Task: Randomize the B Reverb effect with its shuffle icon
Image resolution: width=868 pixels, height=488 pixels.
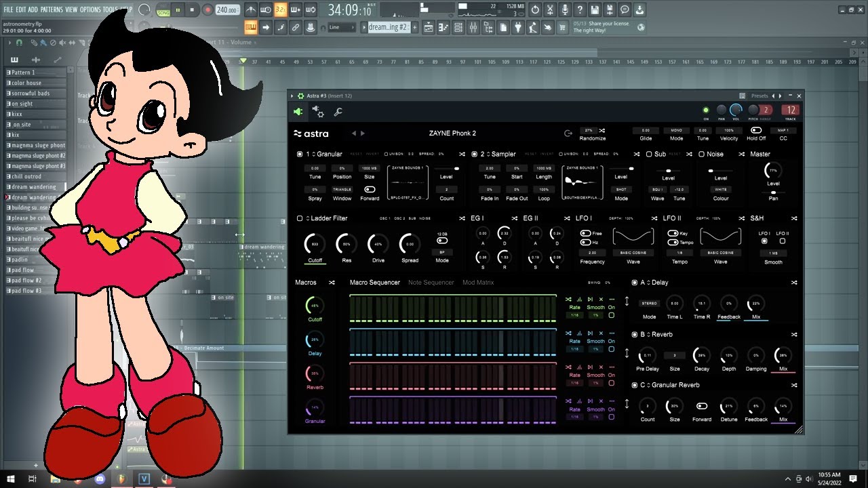Action: (794, 334)
